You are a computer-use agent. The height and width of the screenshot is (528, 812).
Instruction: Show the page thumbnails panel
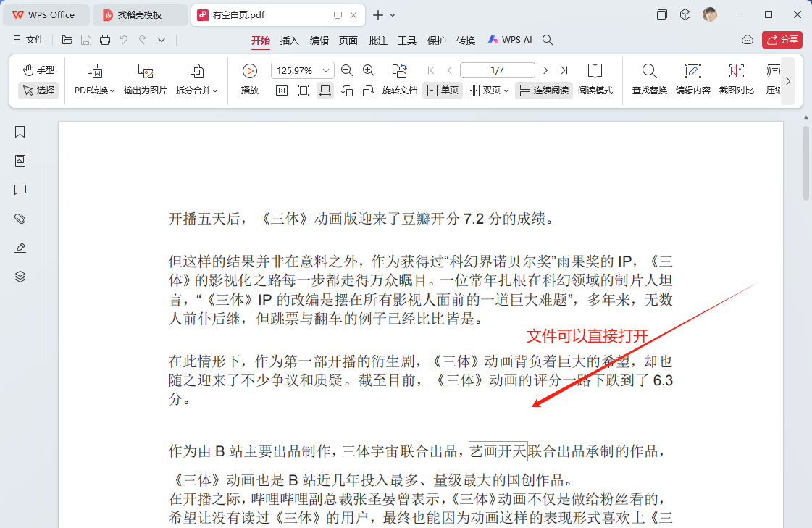[20, 161]
